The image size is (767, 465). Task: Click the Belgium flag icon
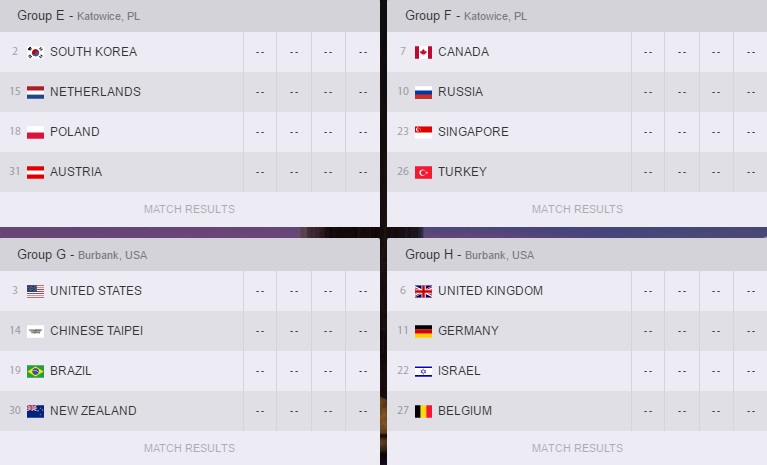tap(423, 411)
